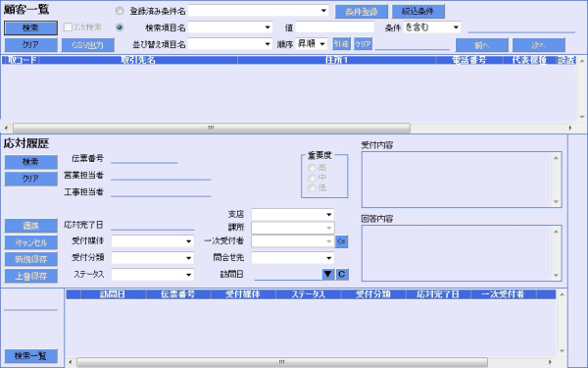Click the black triangle date picker beside 訪問日

[327, 274]
